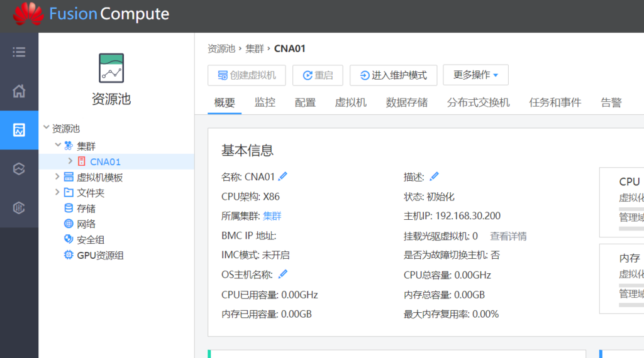The image size is (644, 358).
Task: Expand the CNA01 tree node
Action: pos(70,161)
